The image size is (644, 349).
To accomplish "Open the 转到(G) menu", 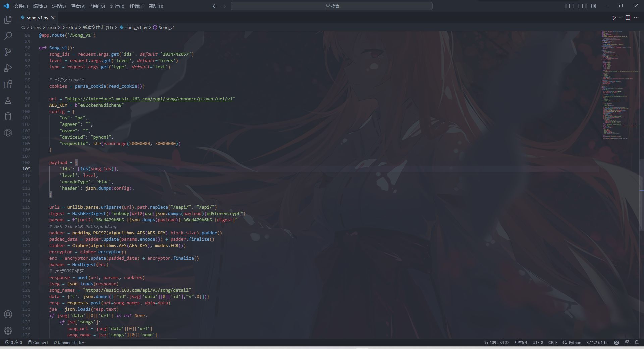I will (x=98, y=6).
